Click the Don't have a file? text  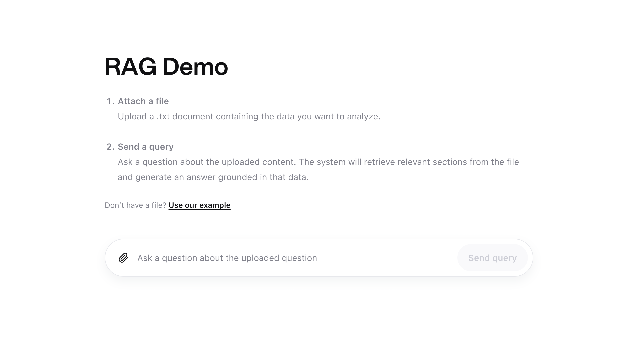(x=135, y=205)
